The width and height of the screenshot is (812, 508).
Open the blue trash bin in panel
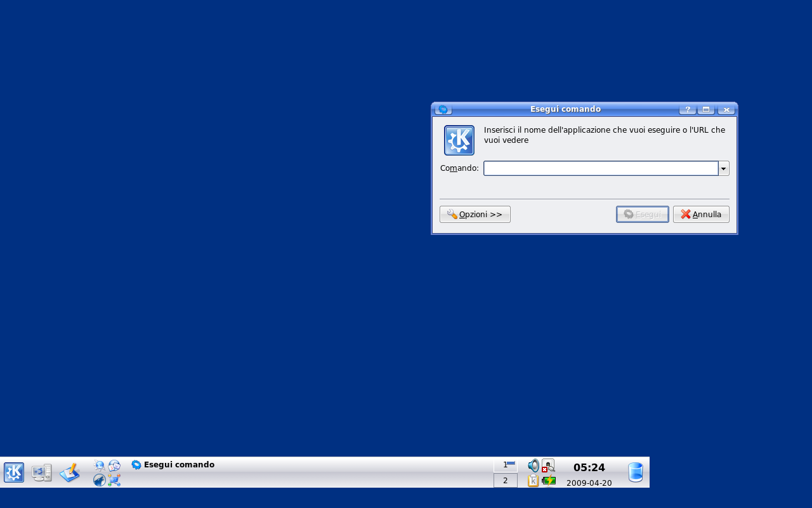click(x=635, y=472)
